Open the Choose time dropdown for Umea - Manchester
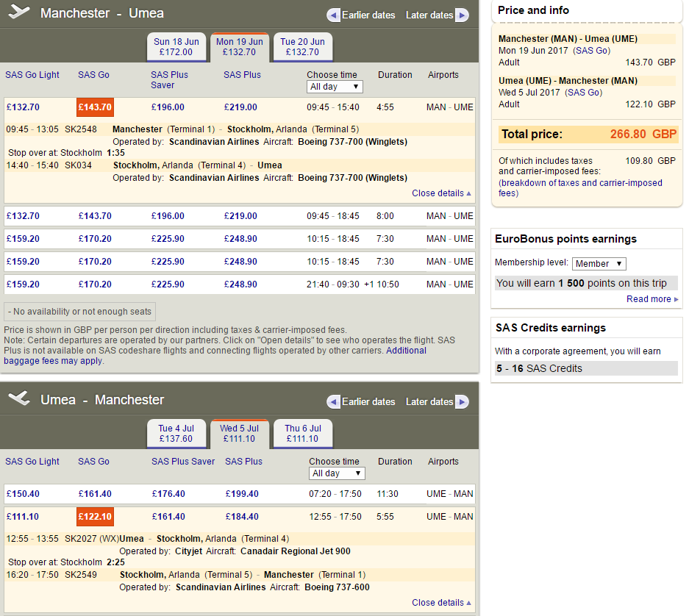689x616 pixels. click(x=337, y=473)
